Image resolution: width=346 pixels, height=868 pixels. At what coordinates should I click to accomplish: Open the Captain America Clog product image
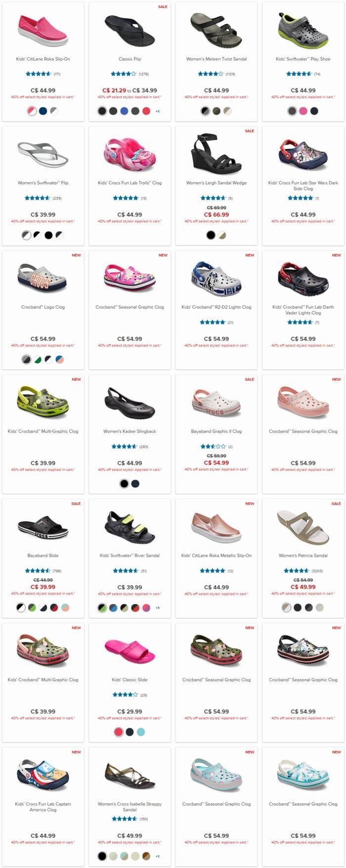[x=43, y=774]
